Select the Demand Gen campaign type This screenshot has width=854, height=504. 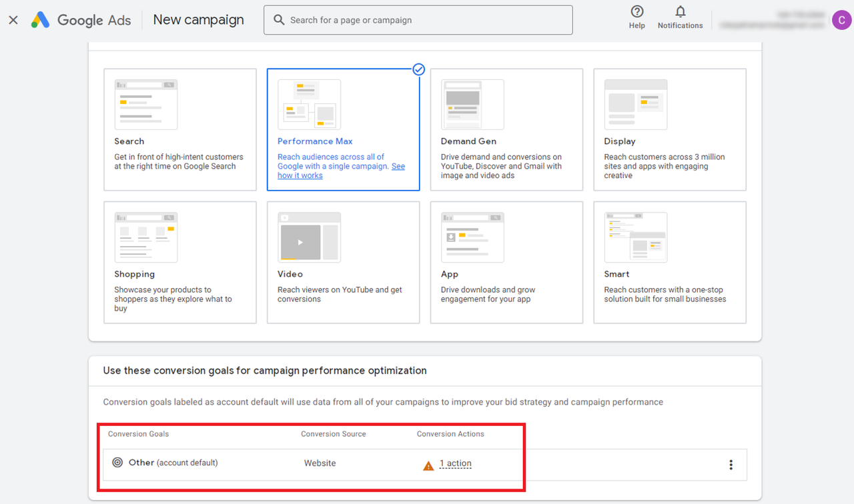[x=506, y=129]
